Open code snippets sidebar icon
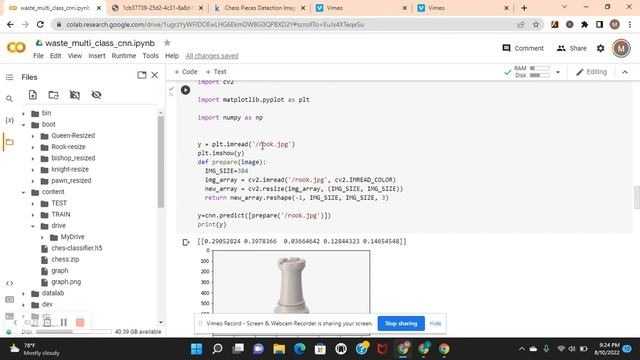Screen dimensions: 640x360 click(9, 283)
